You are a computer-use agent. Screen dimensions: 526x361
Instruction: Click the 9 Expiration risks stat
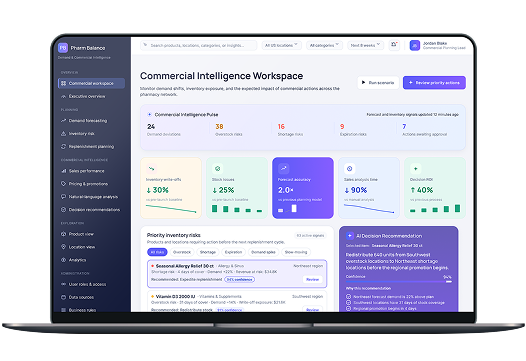(x=353, y=130)
